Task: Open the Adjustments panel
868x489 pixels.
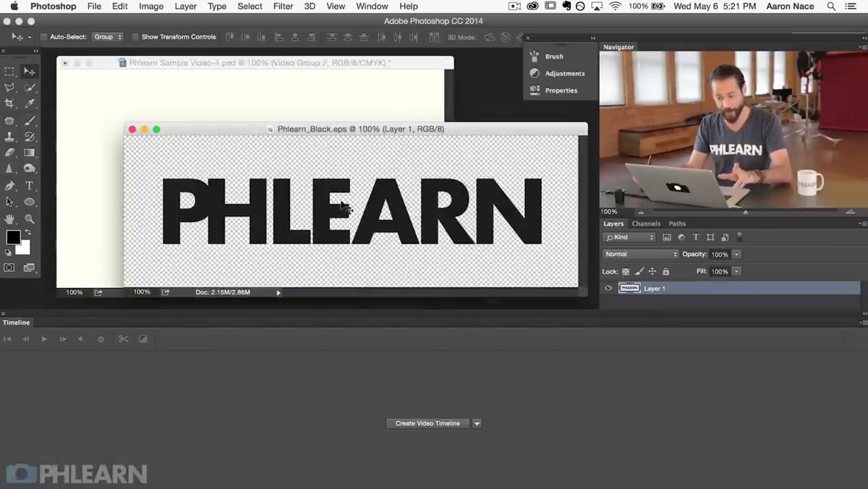Action: 565,73
